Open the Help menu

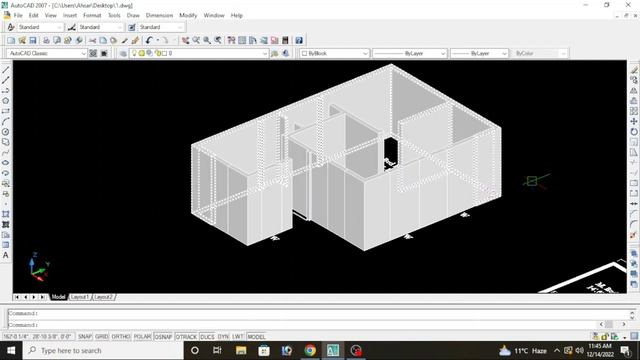237,15
